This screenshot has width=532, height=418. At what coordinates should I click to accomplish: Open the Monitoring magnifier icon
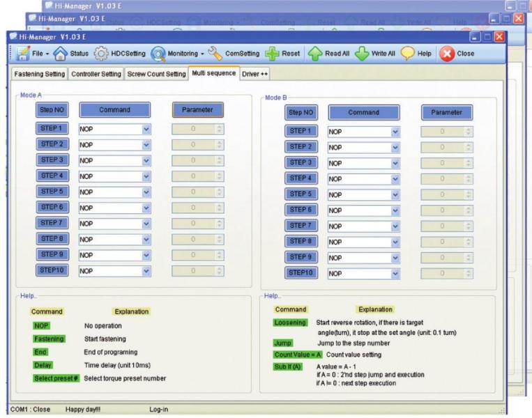(162, 53)
